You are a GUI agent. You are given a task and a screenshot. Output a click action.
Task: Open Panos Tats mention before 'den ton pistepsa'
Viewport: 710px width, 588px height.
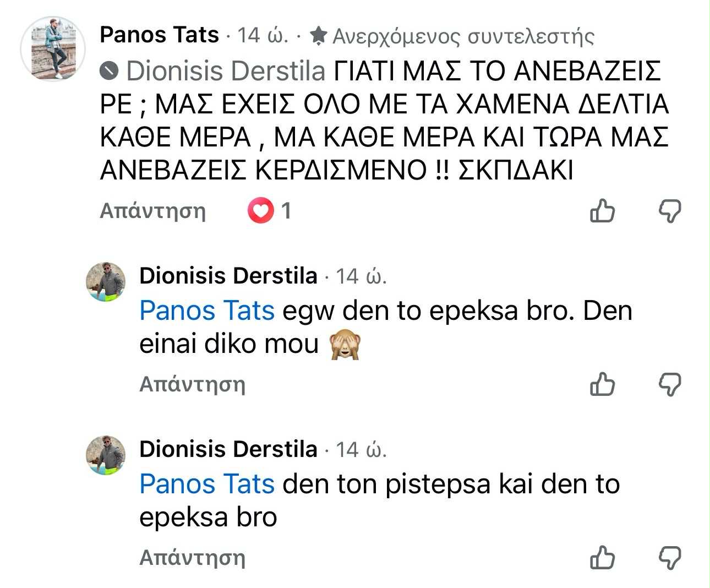[207, 484]
